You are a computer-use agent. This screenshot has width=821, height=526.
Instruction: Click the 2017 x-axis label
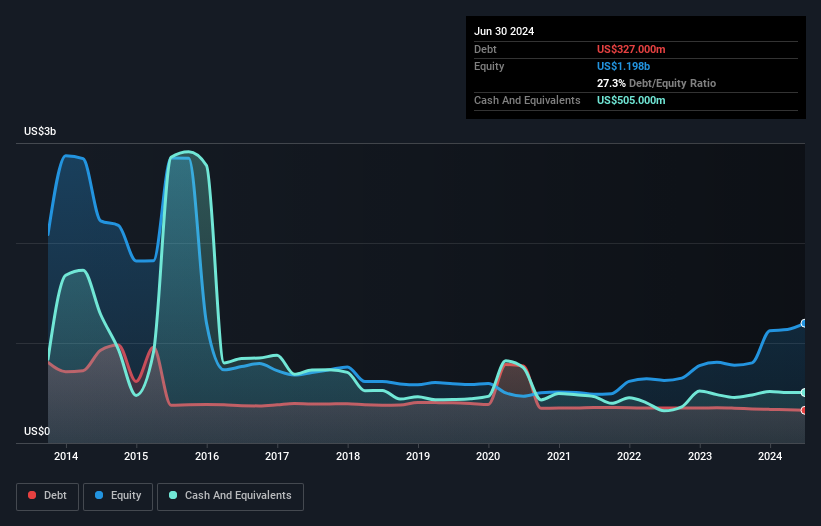click(x=277, y=456)
